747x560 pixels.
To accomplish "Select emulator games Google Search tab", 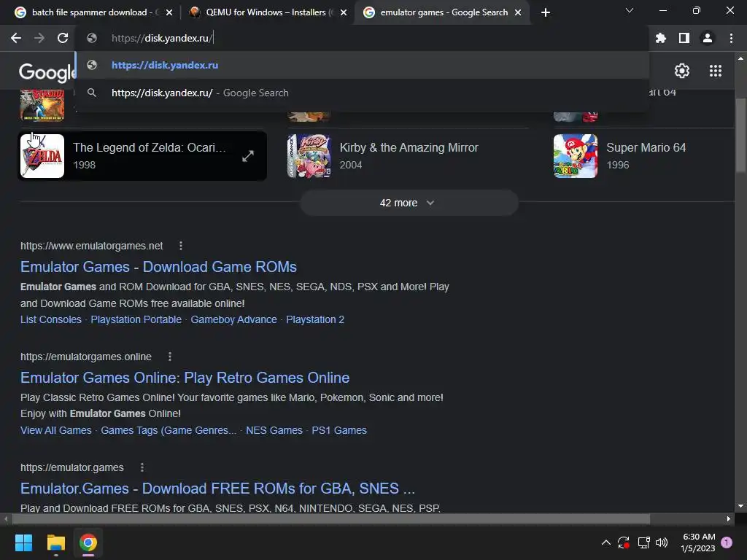I will pos(443,12).
